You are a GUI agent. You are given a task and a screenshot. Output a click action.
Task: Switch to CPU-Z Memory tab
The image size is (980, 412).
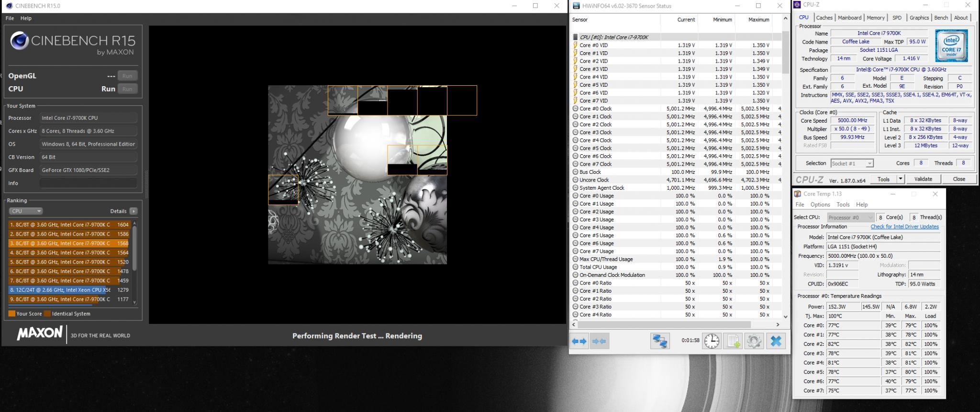(876, 18)
